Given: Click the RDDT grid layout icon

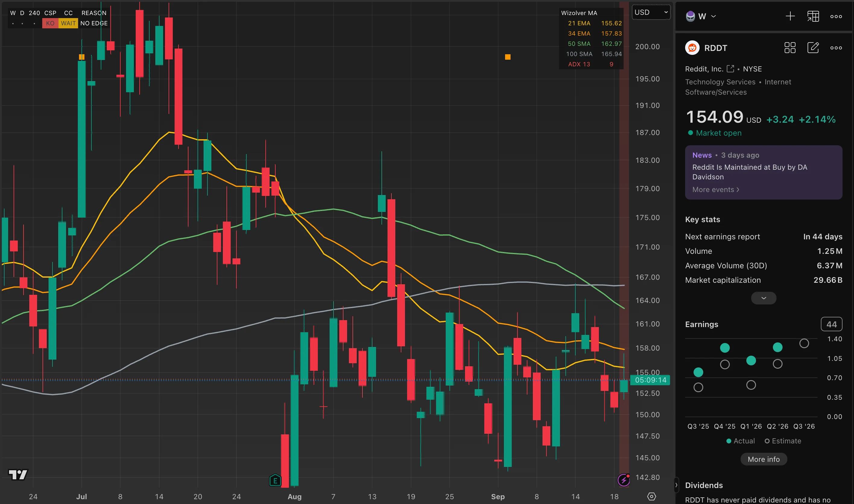Looking at the screenshot, I should (790, 48).
